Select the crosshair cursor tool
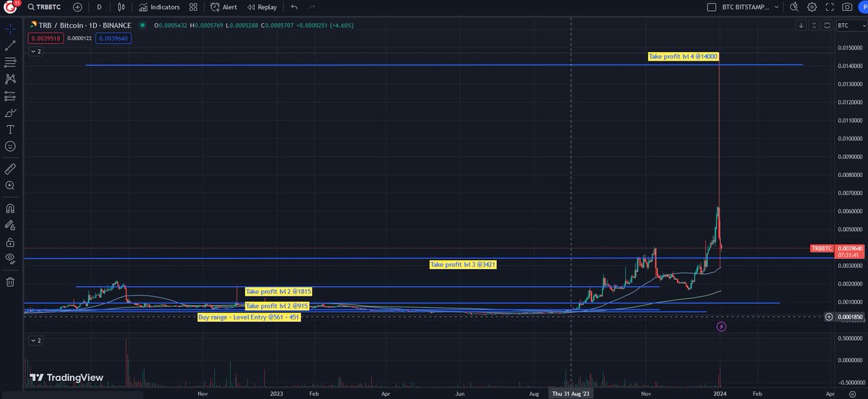This screenshot has width=868, height=399. (10, 30)
